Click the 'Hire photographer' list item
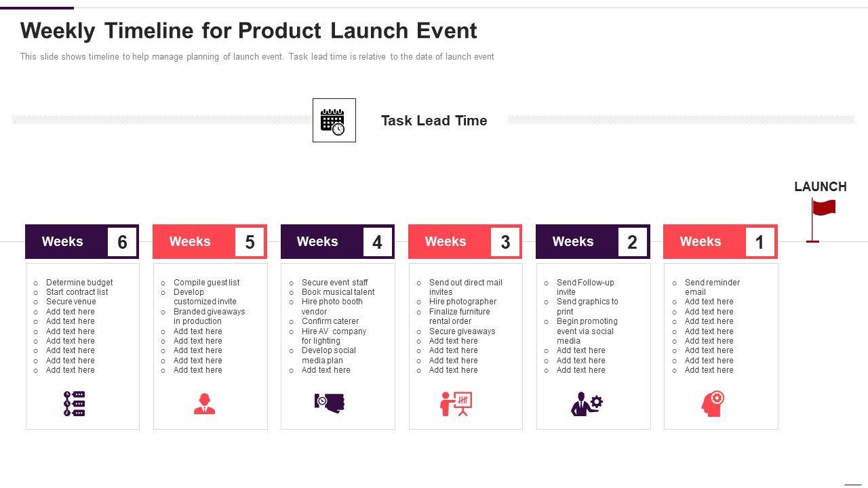Image resolution: width=868 pixels, height=488 pixels. [x=462, y=302]
